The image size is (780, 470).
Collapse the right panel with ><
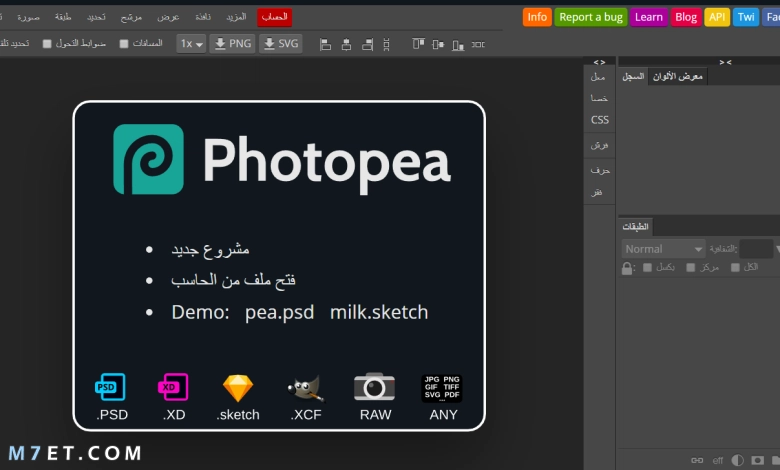(x=725, y=62)
